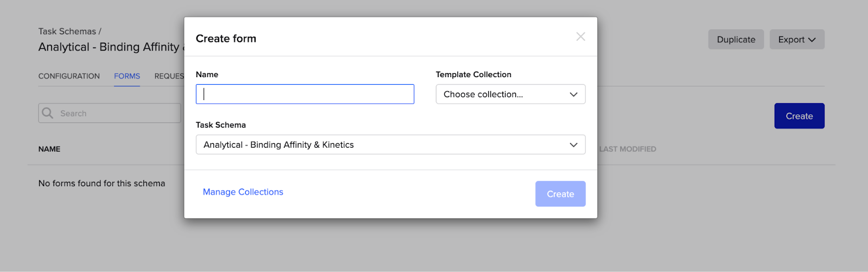The image size is (868, 272).
Task: Click the Duplicate button
Action: 736,40
